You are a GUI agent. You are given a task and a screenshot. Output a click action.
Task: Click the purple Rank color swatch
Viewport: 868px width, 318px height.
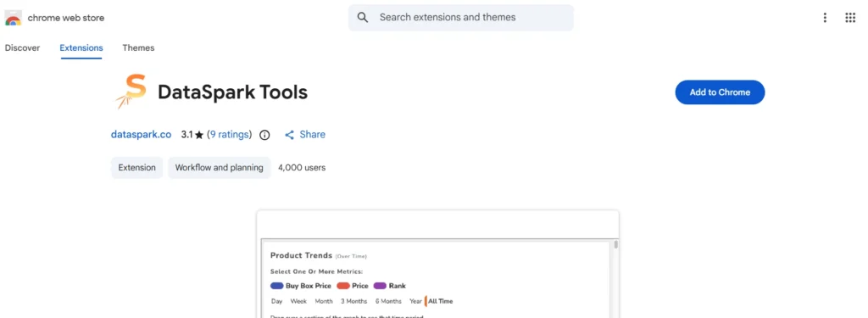pos(380,286)
